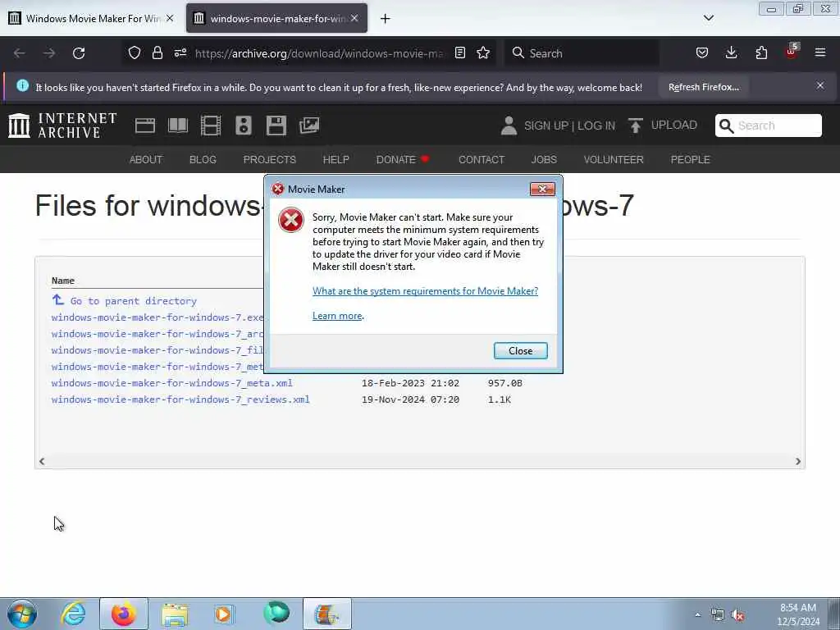Open Pocket save icon

pyautogui.click(x=702, y=52)
